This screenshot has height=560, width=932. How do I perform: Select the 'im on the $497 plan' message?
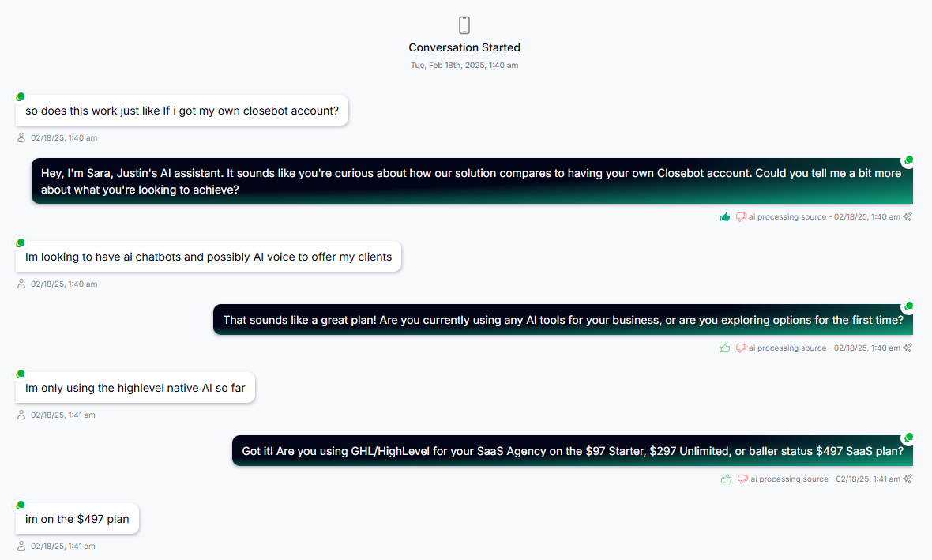tap(77, 519)
